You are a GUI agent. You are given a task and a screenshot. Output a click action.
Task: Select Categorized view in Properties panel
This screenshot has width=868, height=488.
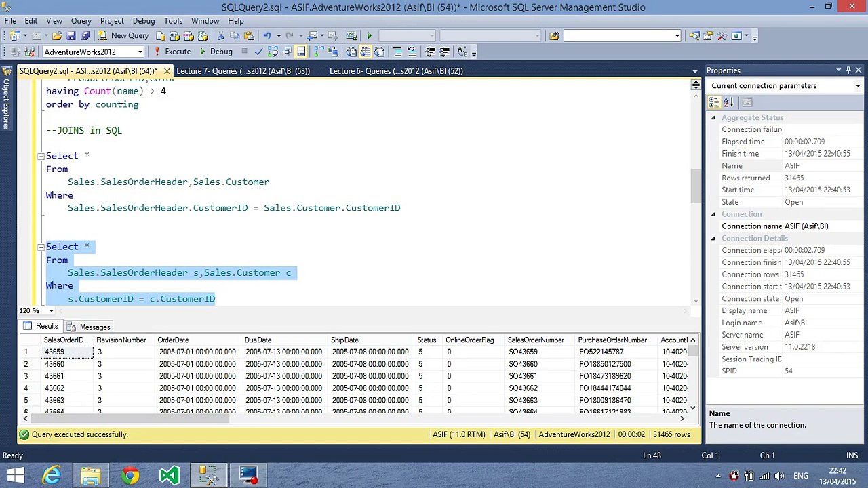pos(714,102)
